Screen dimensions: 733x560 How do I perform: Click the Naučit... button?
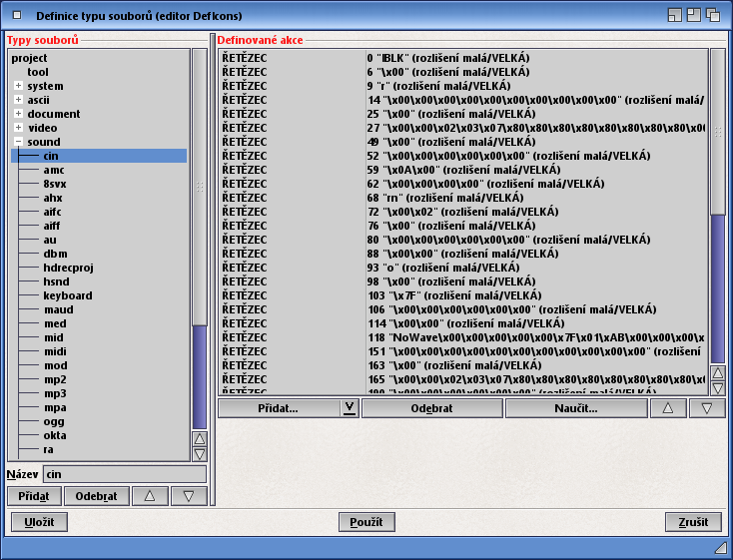click(575, 408)
